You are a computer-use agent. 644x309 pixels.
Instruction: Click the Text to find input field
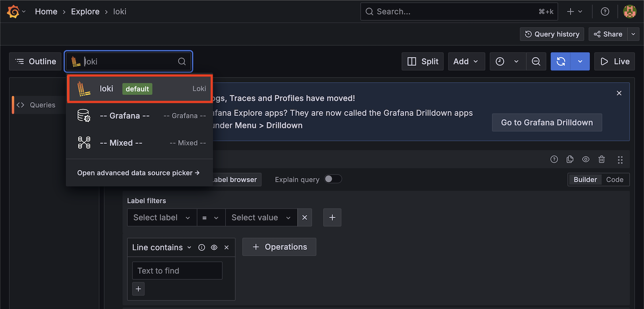coord(177,270)
